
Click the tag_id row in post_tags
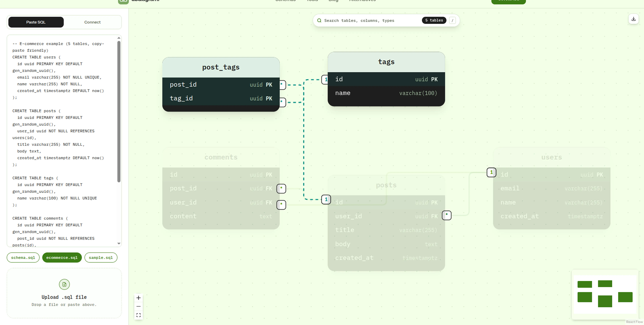click(x=221, y=98)
